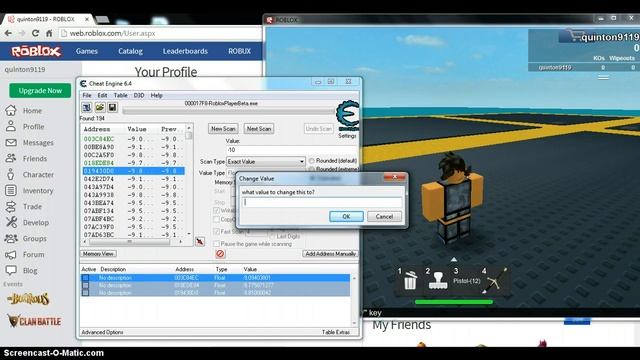The width and height of the screenshot is (640, 360).
Task: Click the change value text field
Action: click(322, 202)
